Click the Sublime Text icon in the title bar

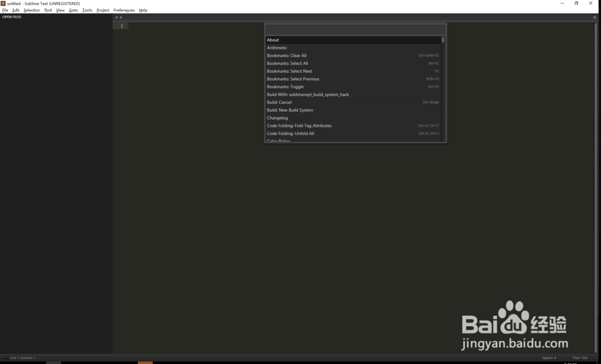coord(4,3)
